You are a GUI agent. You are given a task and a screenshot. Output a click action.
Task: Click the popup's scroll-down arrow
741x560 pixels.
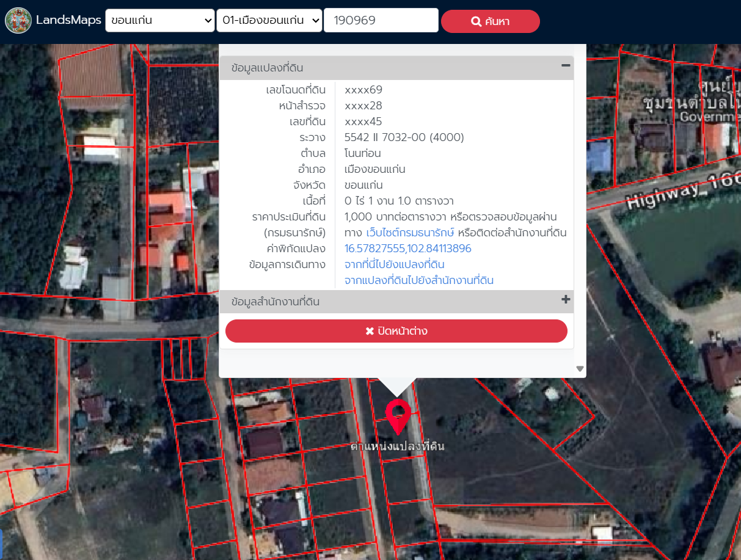tap(580, 369)
